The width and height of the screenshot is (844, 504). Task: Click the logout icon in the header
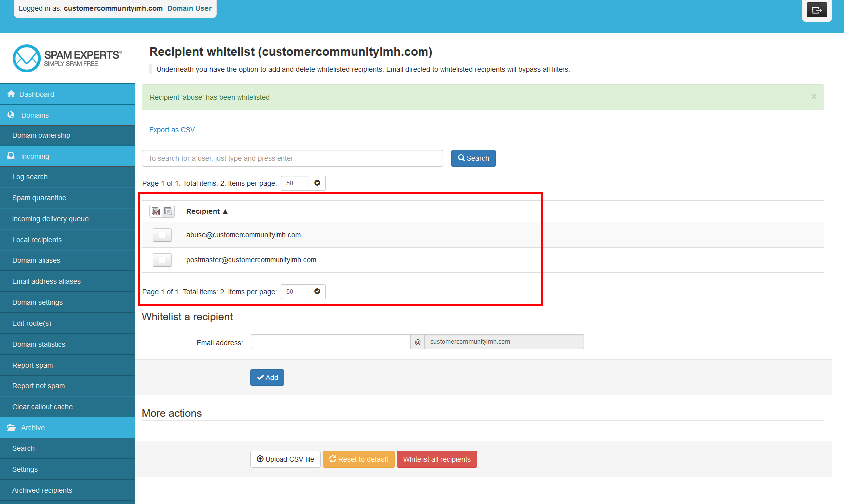[817, 10]
